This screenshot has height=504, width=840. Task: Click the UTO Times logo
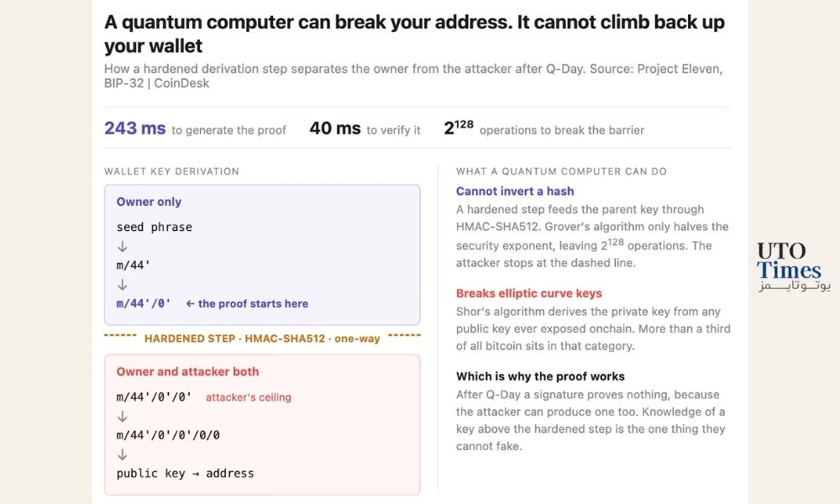click(x=794, y=266)
